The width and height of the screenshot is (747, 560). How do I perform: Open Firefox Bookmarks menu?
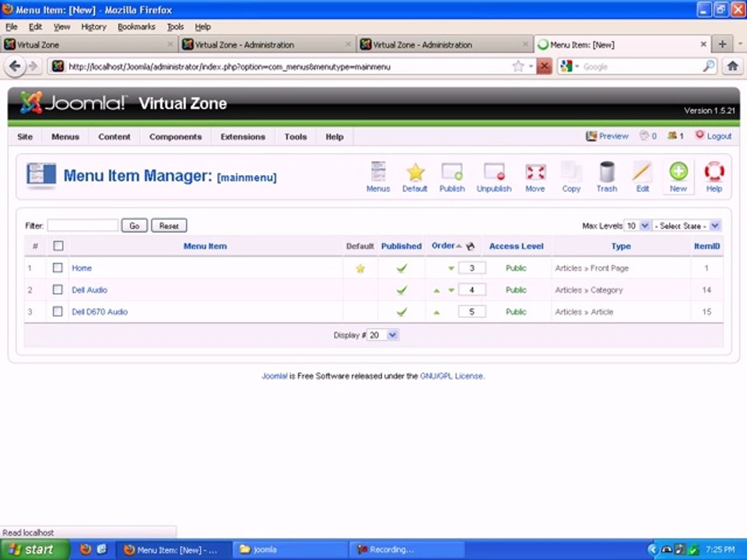[136, 26]
